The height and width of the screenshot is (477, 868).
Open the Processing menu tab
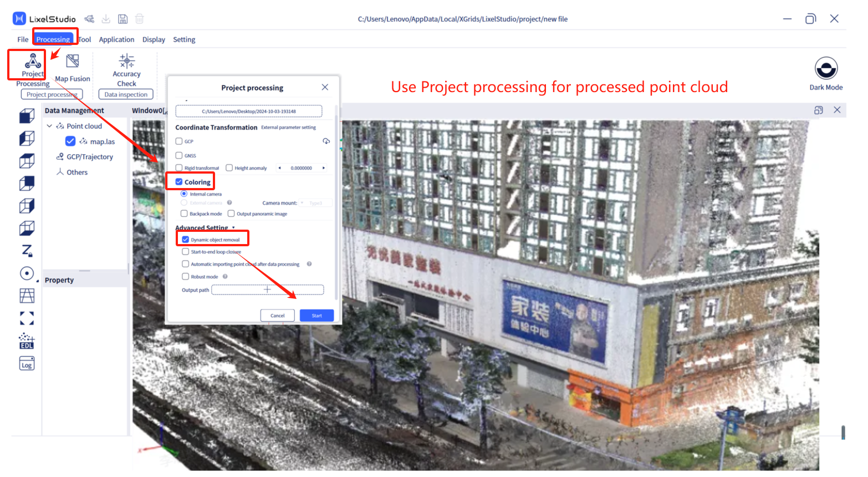pos(53,39)
